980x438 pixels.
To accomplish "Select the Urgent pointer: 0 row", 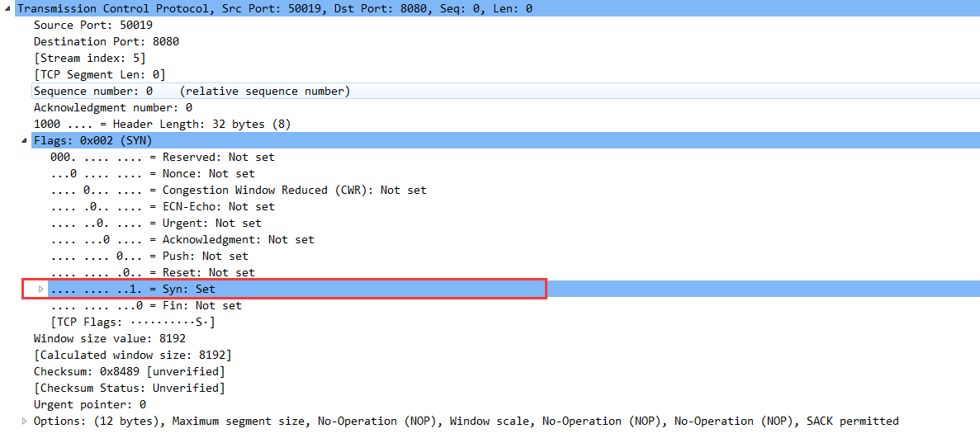I will [89, 404].
